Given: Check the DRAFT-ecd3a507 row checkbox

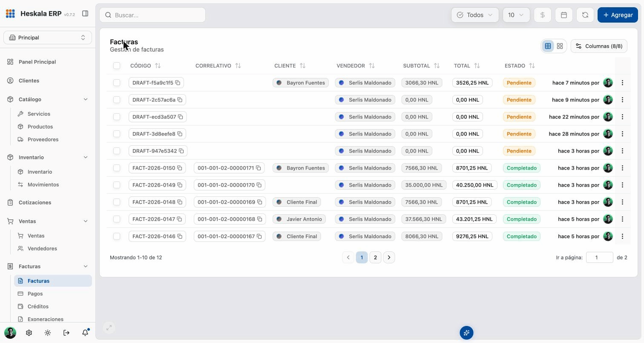Looking at the screenshot, I should [117, 117].
